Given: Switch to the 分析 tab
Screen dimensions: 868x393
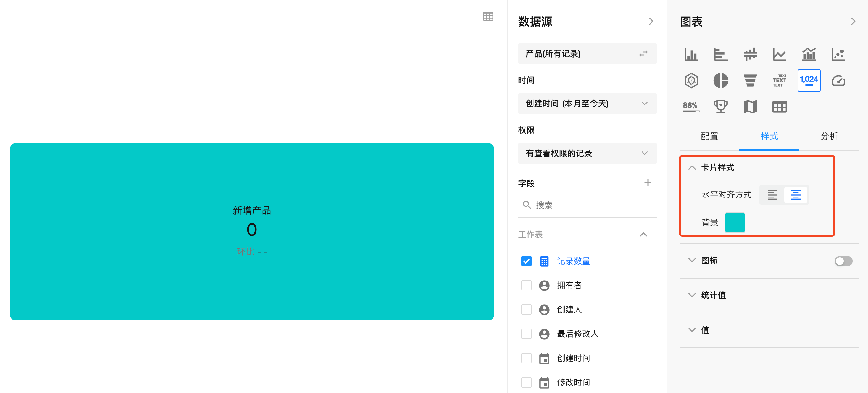Looking at the screenshot, I should click(829, 136).
